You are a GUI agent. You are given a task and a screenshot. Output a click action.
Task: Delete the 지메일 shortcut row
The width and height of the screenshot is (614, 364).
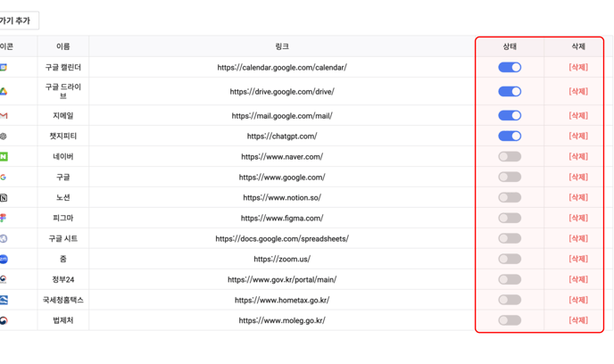click(x=578, y=116)
